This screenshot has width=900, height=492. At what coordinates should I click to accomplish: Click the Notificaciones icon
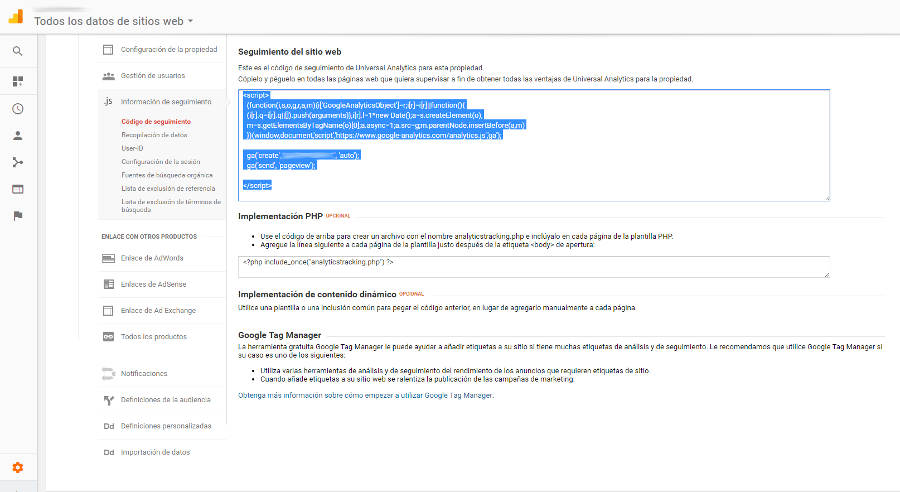pos(108,374)
